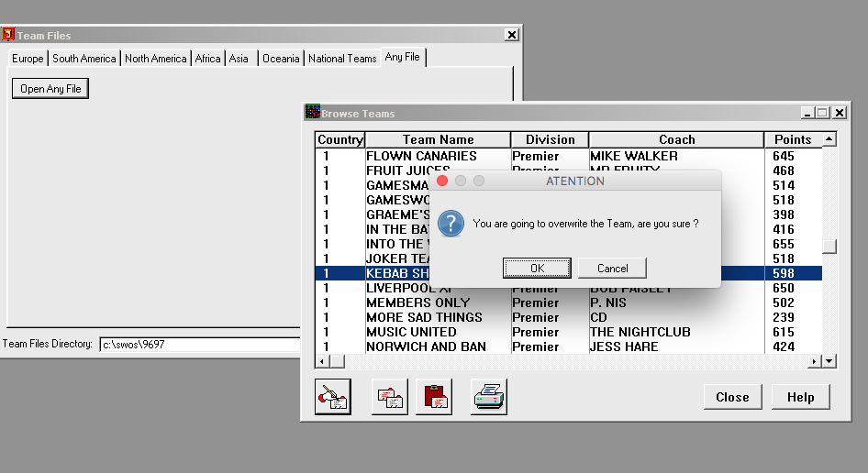Viewport: 868px width, 473px height.
Task: Sort by the Points column header
Action: click(x=792, y=139)
